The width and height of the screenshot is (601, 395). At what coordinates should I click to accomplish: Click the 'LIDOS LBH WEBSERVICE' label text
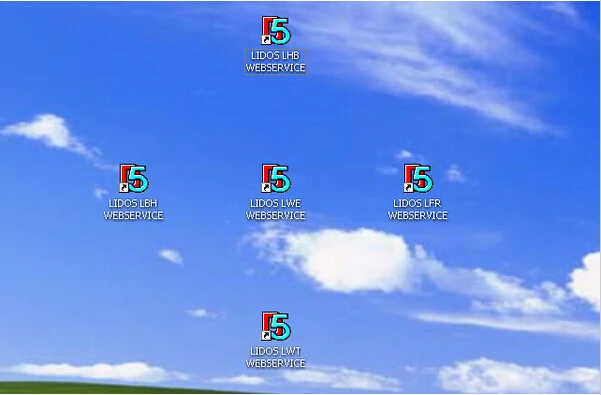coord(133,210)
